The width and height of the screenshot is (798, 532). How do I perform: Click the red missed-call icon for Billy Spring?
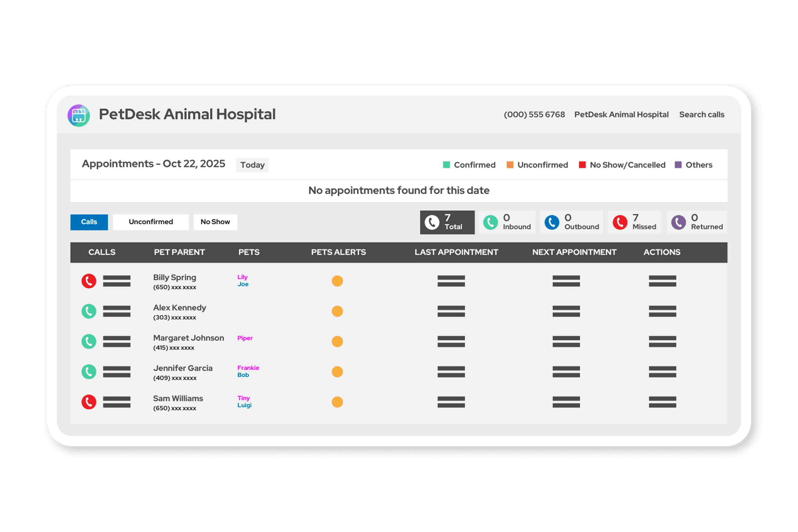(x=89, y=281)
